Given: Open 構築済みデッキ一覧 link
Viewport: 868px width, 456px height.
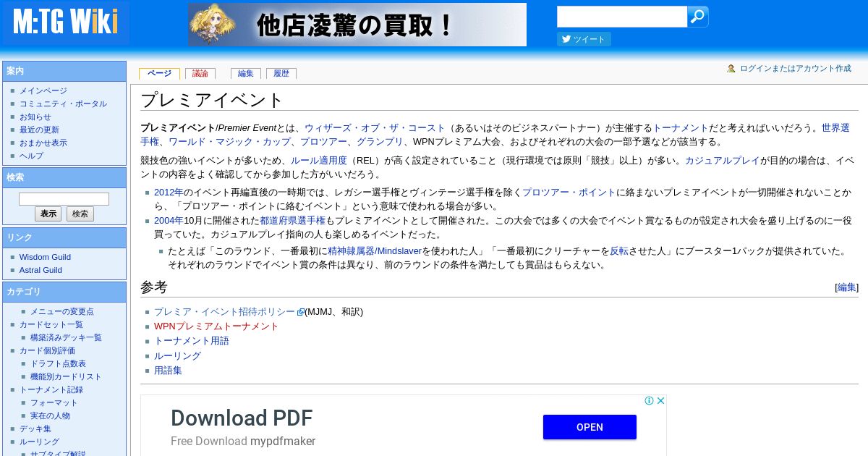Looking at the screenshot, I should (66, 337).
